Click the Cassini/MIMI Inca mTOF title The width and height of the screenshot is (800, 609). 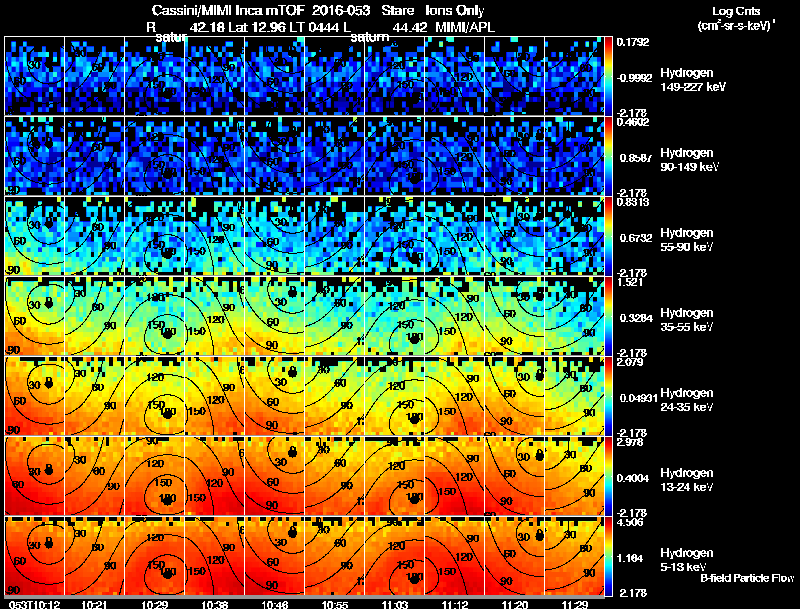coord(229,10)
